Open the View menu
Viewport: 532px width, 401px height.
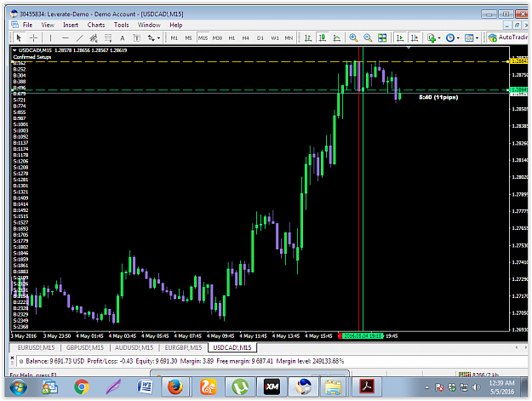pos(48,25)
